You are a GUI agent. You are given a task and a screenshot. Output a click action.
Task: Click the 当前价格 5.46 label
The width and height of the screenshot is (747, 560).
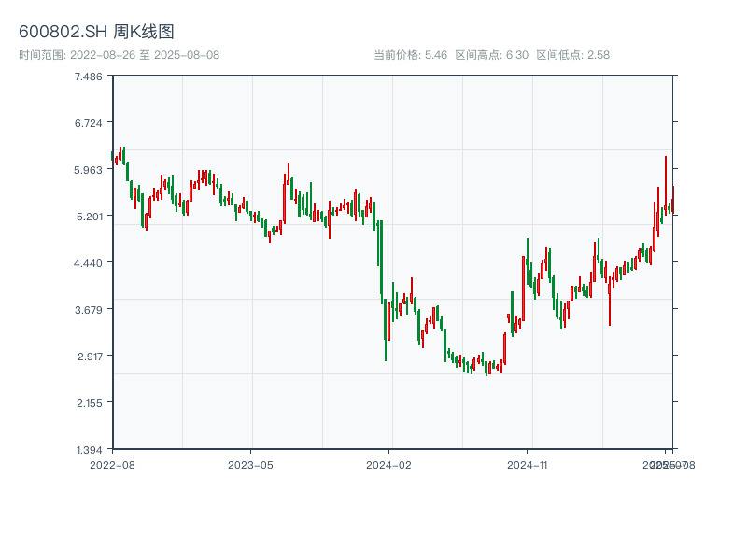[x=410, y=55]
